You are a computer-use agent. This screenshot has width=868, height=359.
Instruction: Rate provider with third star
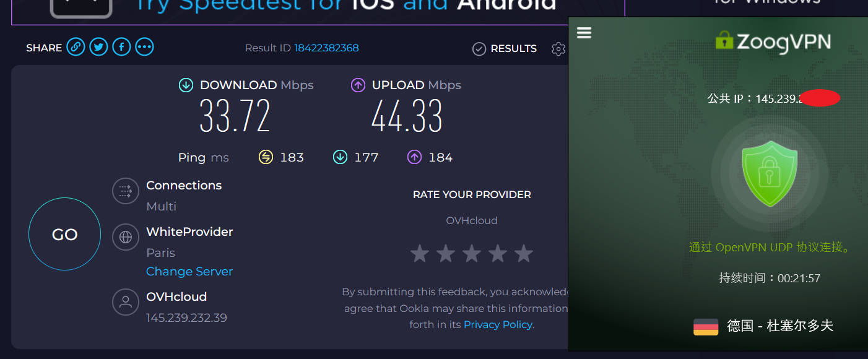click(x=472, y=253)
